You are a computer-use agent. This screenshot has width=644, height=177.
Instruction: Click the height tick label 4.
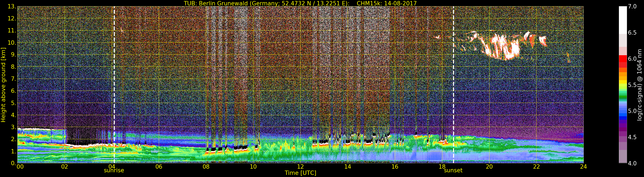coord(14,115)
